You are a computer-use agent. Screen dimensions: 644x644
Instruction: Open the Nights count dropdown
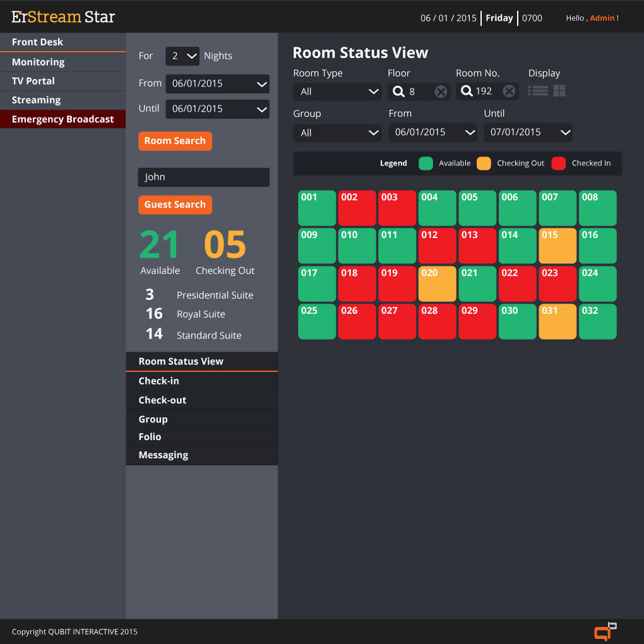tap(182, 56)
